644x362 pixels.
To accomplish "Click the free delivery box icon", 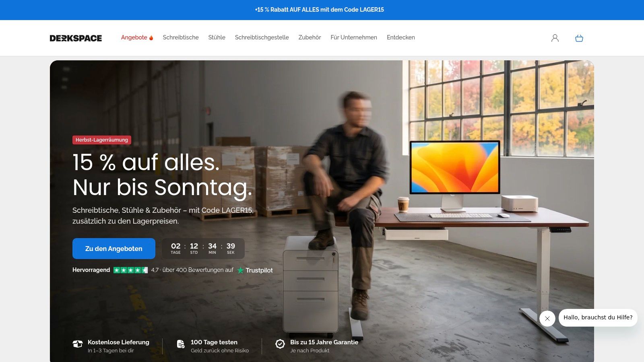I will [x=78, y=344].
